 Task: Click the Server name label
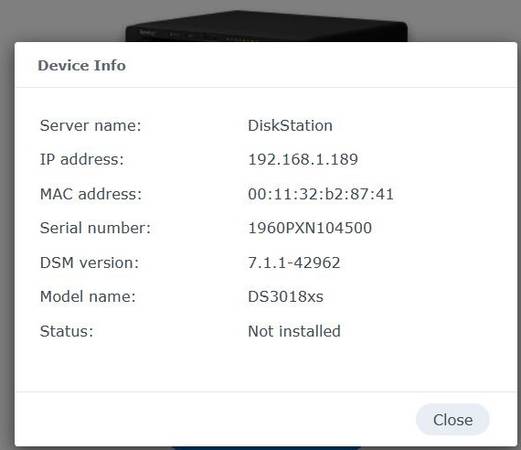(91, 126)
